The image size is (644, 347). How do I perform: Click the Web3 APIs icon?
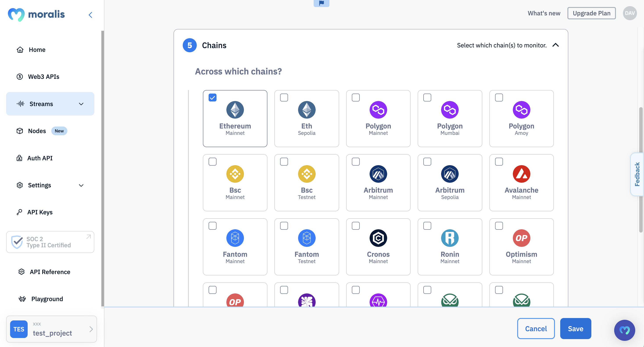(x=20, y=77)
